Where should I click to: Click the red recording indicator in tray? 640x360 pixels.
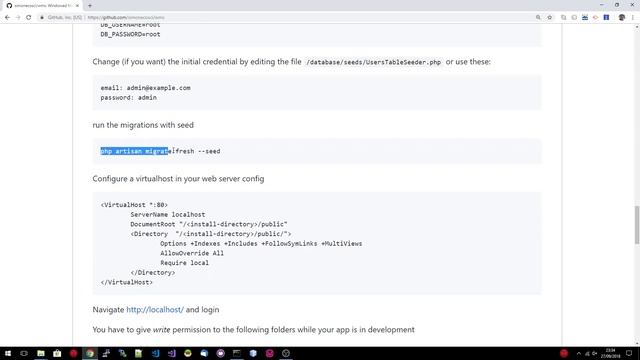click(564, 353)
